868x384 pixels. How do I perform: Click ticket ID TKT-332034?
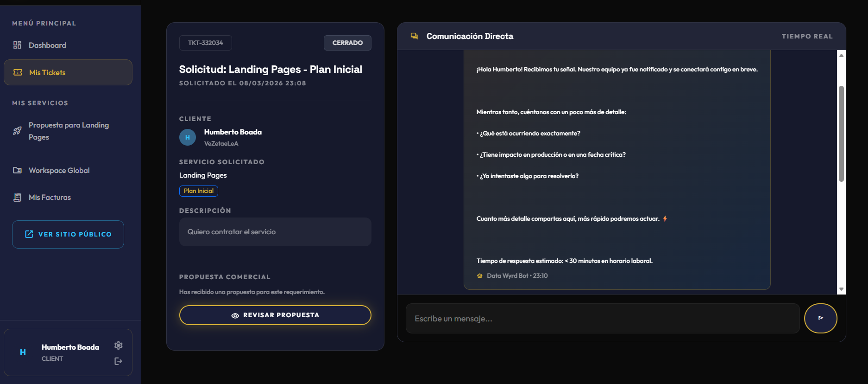click(205, 43)
